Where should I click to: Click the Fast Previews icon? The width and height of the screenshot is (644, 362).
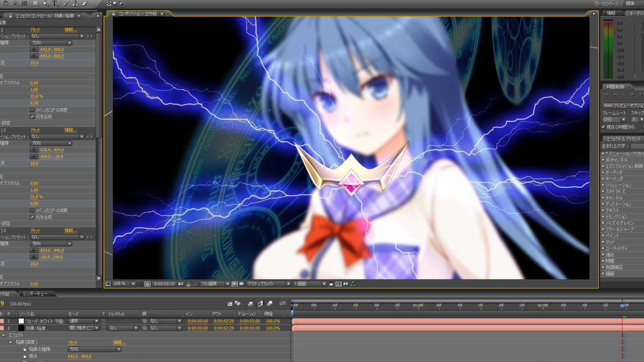coord(338,284)
